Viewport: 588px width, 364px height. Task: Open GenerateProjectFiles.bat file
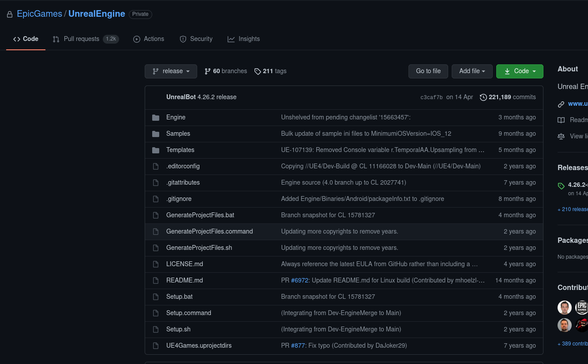(200, 215)
